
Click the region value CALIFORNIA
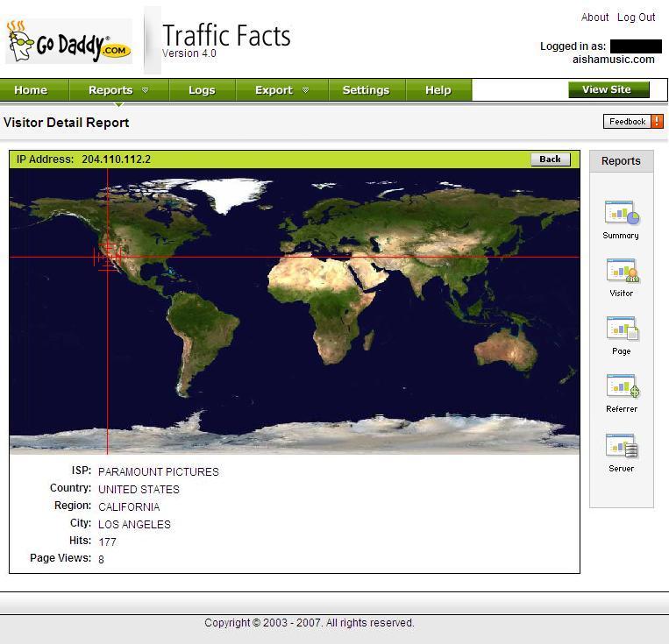click(x=129, y=506)
